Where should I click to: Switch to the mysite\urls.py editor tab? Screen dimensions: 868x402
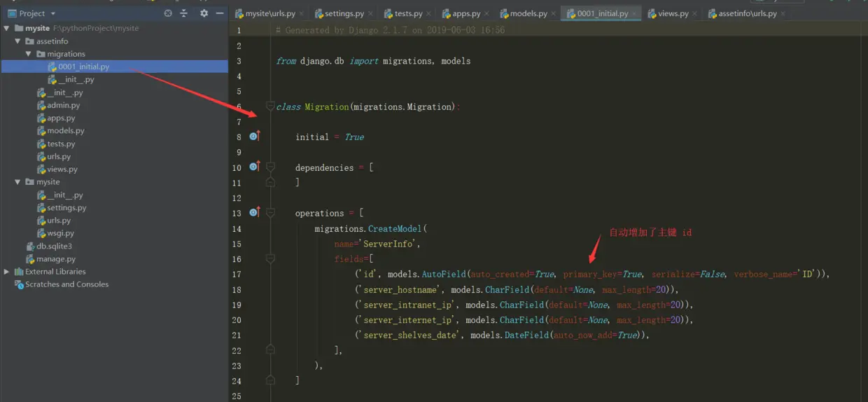[x=270, y=13]
